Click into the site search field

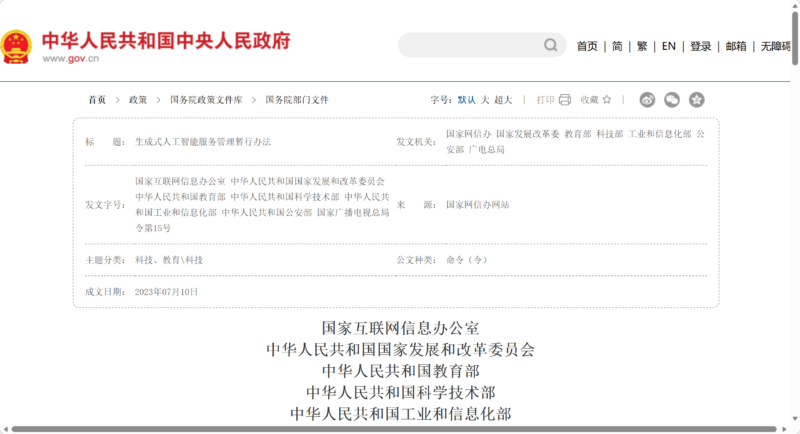(x=482, y=45)
